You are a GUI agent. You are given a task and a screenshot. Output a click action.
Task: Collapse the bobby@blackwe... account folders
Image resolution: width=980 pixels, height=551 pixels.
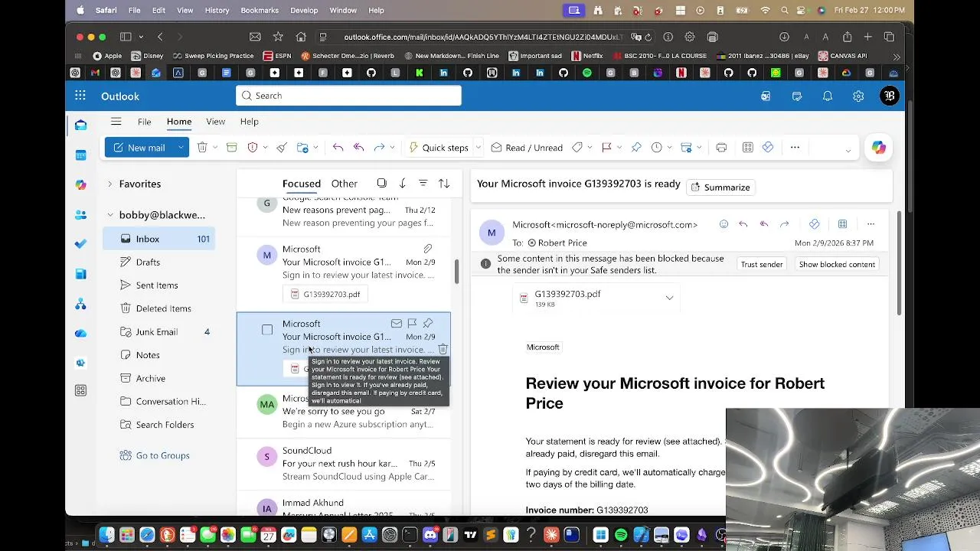(x=109, y=215)
